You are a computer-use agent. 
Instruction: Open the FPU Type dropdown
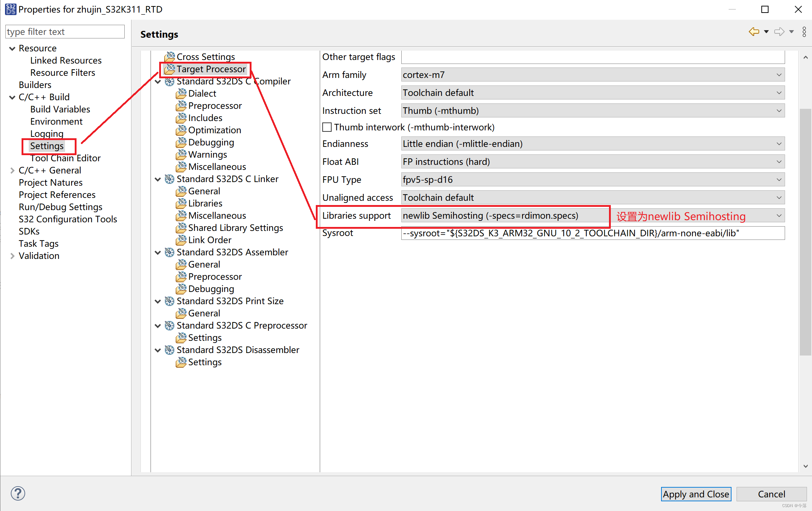tap(593, 180)
